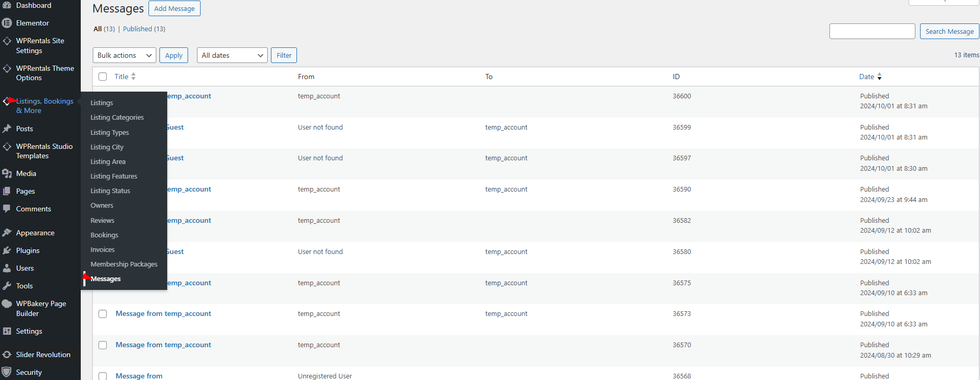Click the Security shield icon
980x380 pixels.
(x=7, y=372)
